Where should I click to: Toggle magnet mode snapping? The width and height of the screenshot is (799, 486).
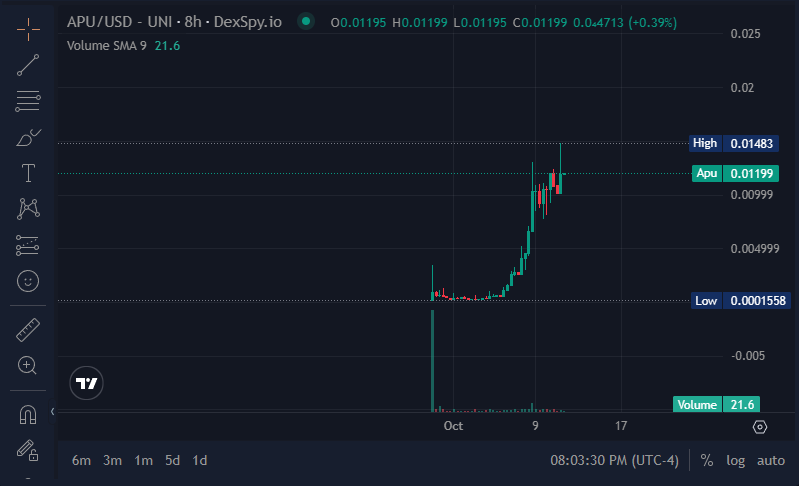pos(28,415)
